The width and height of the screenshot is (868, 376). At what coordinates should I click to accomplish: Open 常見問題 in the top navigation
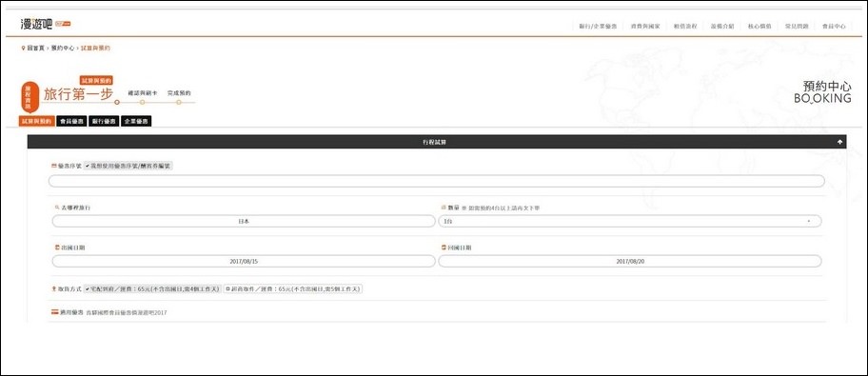tap(797, 26)
